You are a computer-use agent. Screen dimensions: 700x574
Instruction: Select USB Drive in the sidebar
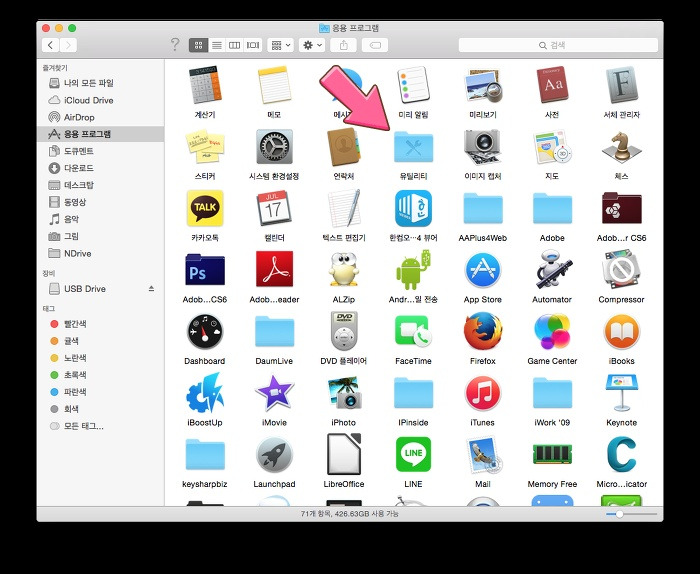pyautogui.click(x=100, y=289)
